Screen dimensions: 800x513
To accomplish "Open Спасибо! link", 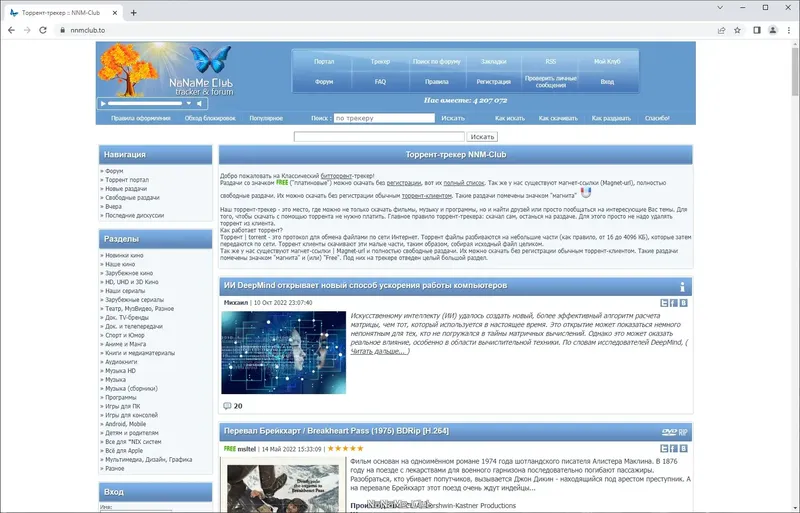I will coord(657,118).
